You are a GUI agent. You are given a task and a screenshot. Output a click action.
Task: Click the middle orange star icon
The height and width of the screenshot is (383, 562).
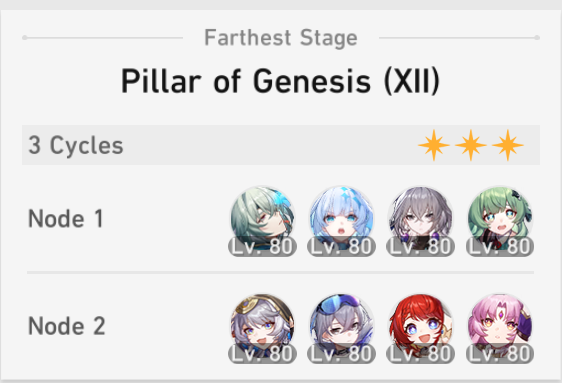pyautogui.click(x=471, y=145)
